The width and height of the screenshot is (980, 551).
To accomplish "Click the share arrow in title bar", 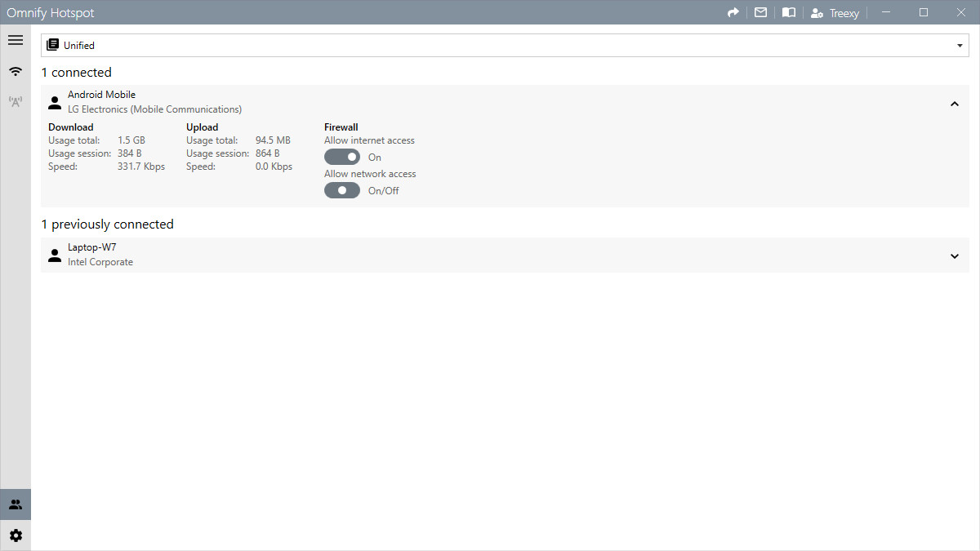I will click(x=733, y=12).
